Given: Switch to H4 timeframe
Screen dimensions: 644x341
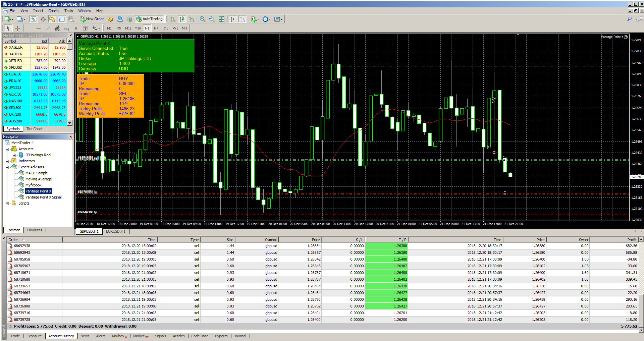Looking at the screenshot, I should [156, 29].
